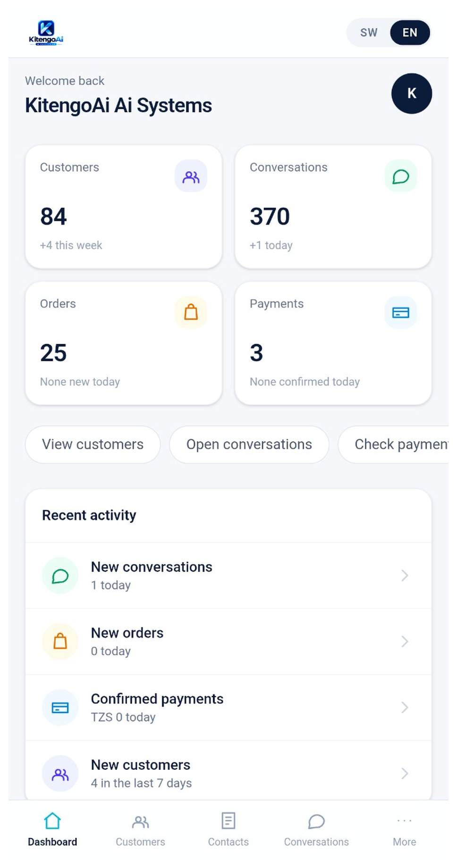Click the Open conversations button
Screen dimensions: 457x868
[x=249, y=444]
